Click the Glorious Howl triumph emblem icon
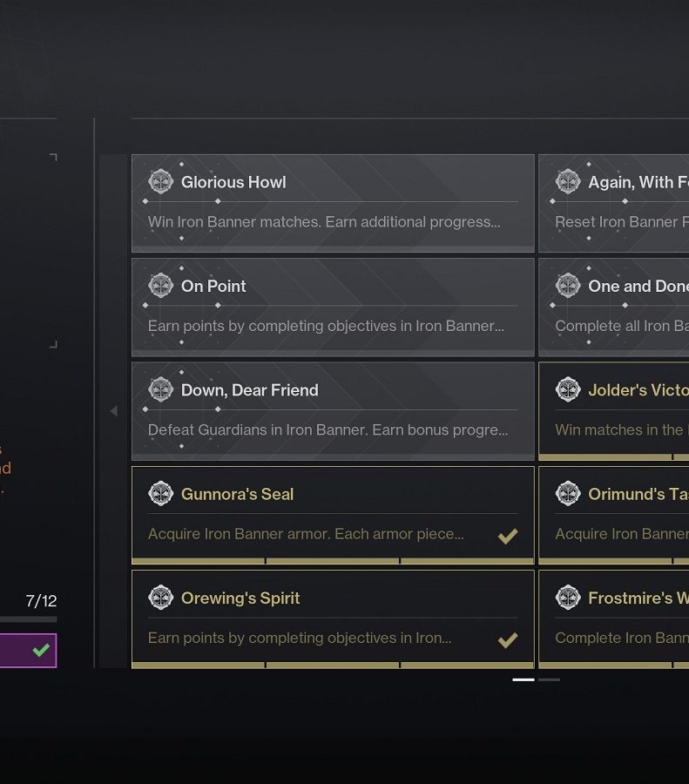The height and width of the screenshot is (784, 689). point(160,181)
